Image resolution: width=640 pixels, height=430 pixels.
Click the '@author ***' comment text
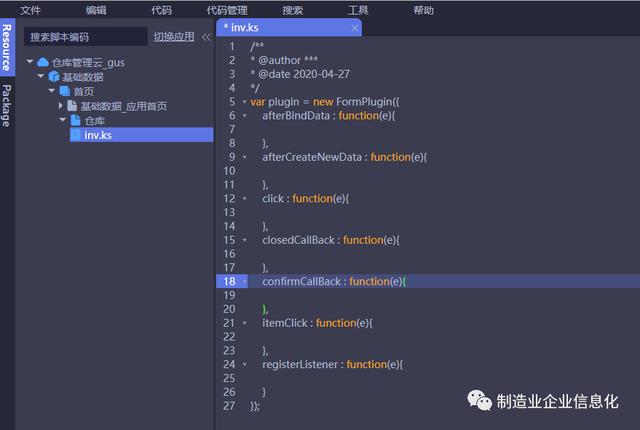pos(288,60)
